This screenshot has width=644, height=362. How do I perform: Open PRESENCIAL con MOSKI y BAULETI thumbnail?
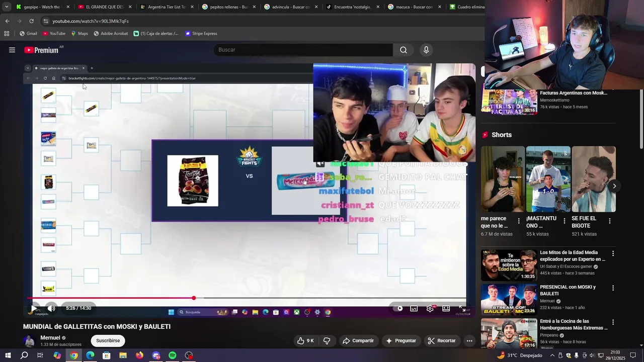pyautogui.click(x=509, y=300)
